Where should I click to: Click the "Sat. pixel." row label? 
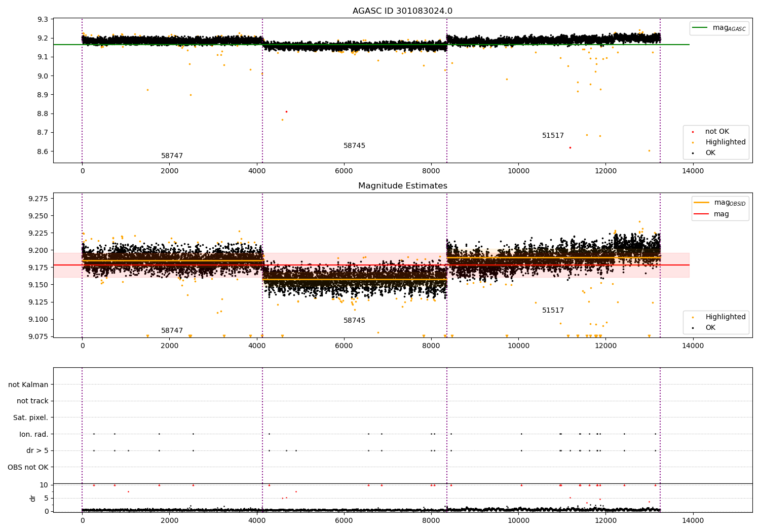coord(31,418)
